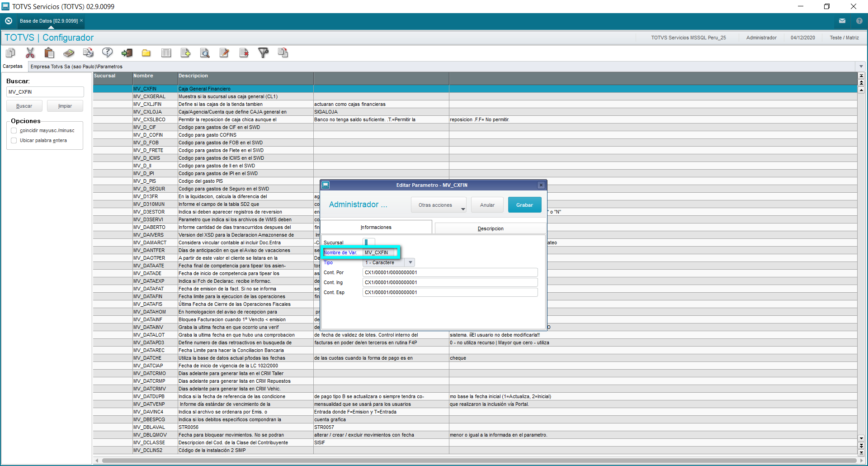Click the Cont. Esp input field
The width and height of the screenshot is (868, 466).
pyautogui.click(x=450, y=292)
